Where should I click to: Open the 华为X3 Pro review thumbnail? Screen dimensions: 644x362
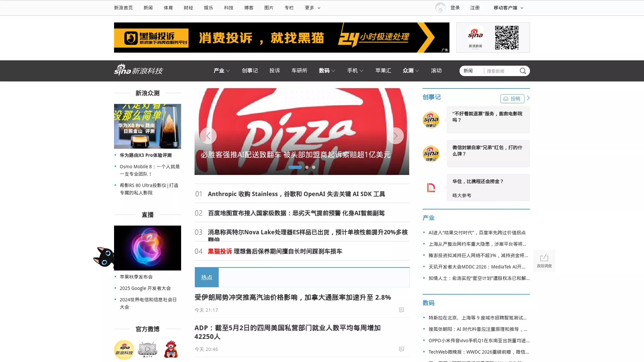[148, 126]
